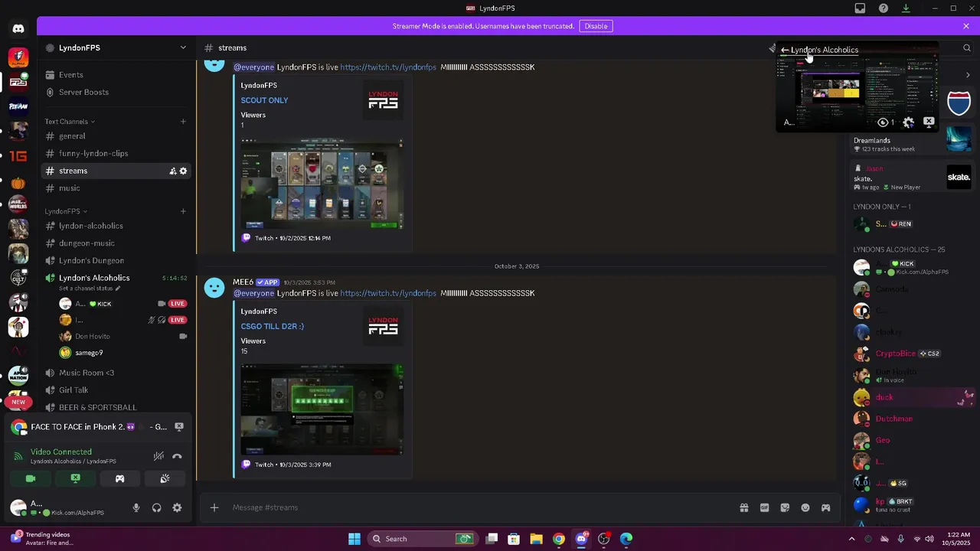Click the plus attach button in message bar
This screenshot has width=980, height=551.
click(x=214, y=507)
